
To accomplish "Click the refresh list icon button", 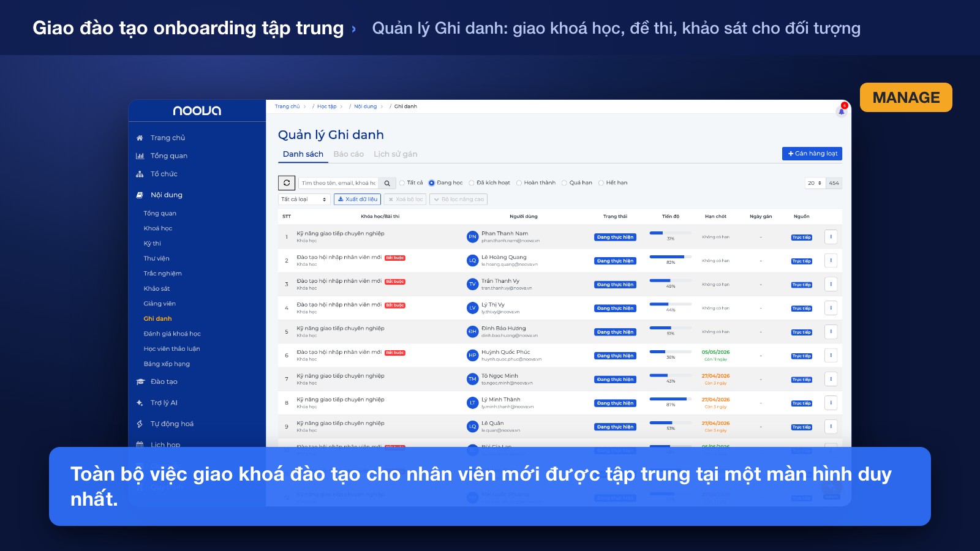I will coord(287,182).
